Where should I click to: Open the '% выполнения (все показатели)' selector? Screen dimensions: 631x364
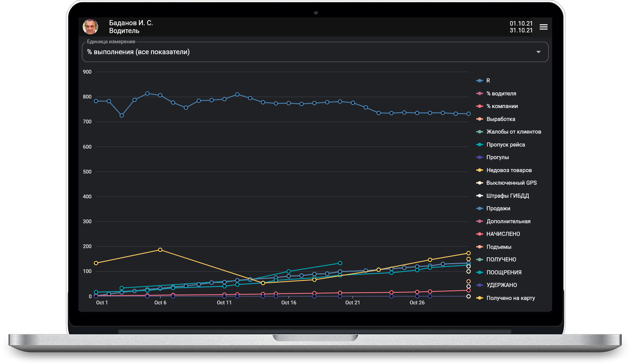(x=315, y=52)
